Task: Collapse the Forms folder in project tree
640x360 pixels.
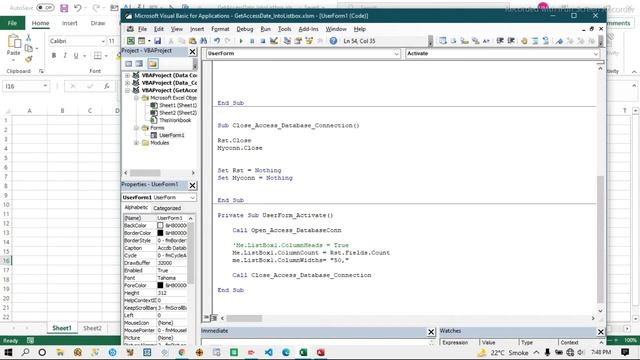Action: 136,128
